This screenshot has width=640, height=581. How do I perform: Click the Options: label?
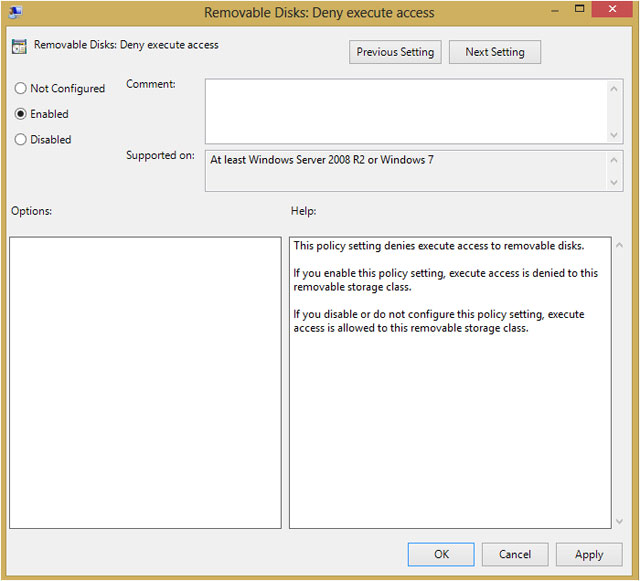[31, 211]
